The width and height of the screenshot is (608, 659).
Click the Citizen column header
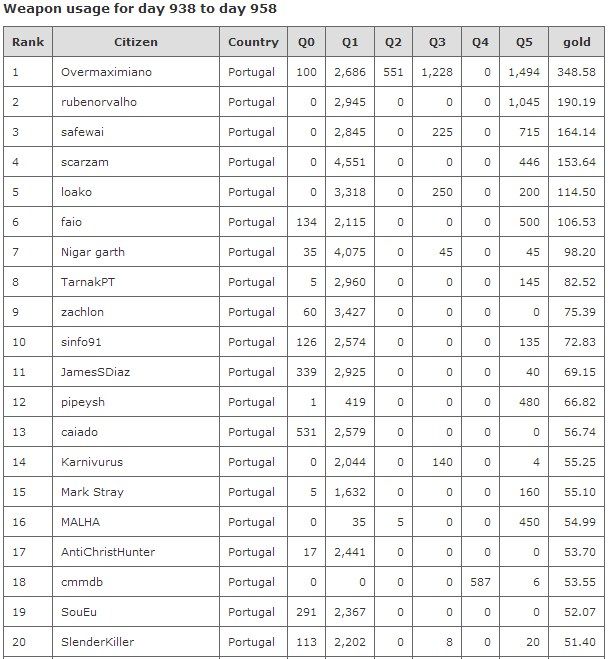(136, 42)
